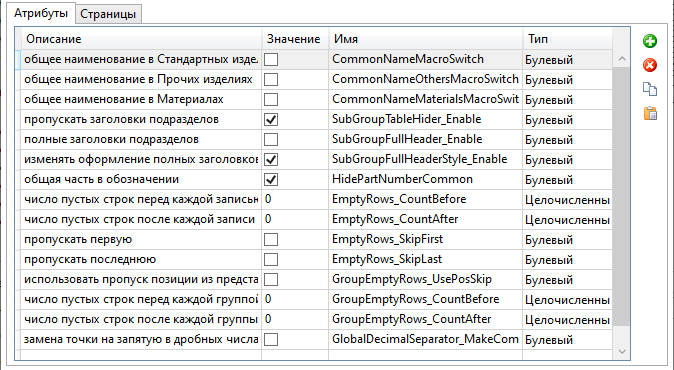Uncheck SubGroupFullHeaderStyle_Enable checkbox

pyautogui.click(x=271, y=159)
